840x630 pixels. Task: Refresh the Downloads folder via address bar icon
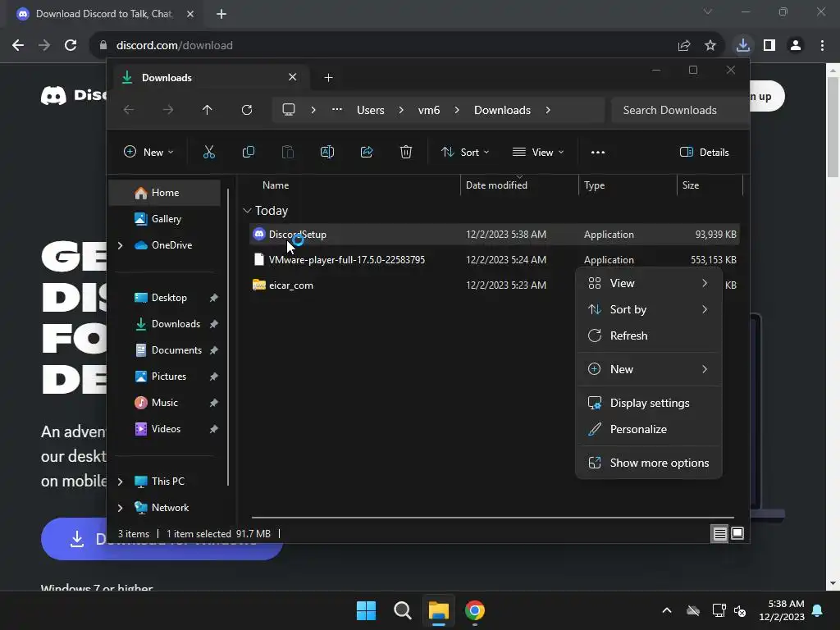(247, 110)
